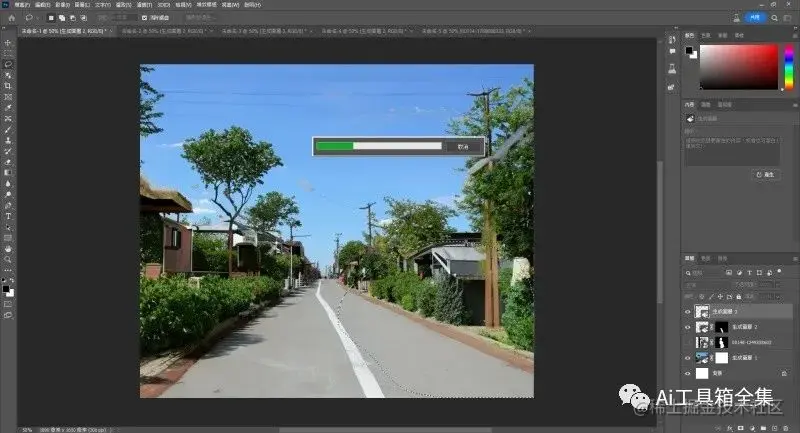Collapse the right panel dock arrows

click(794, 28)
